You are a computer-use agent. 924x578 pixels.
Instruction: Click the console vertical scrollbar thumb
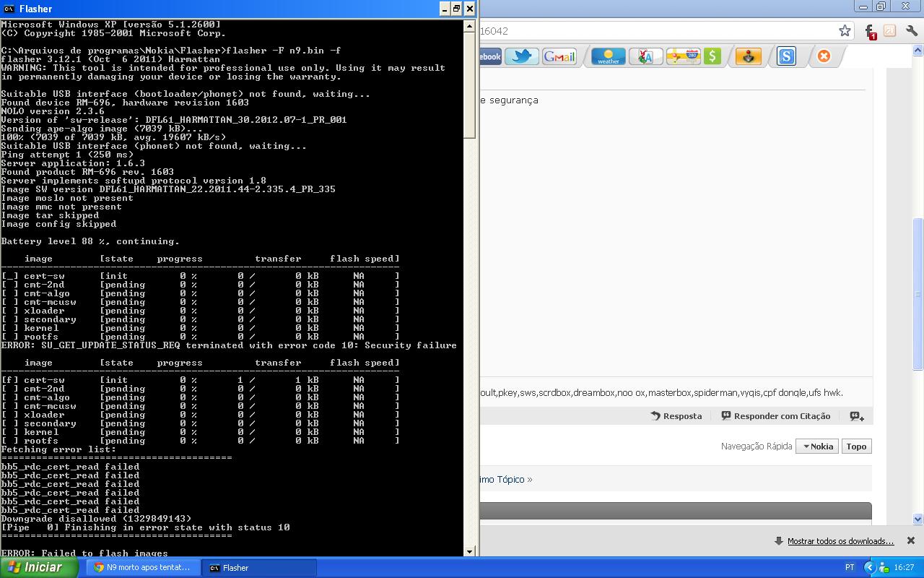tap(469, 84)
